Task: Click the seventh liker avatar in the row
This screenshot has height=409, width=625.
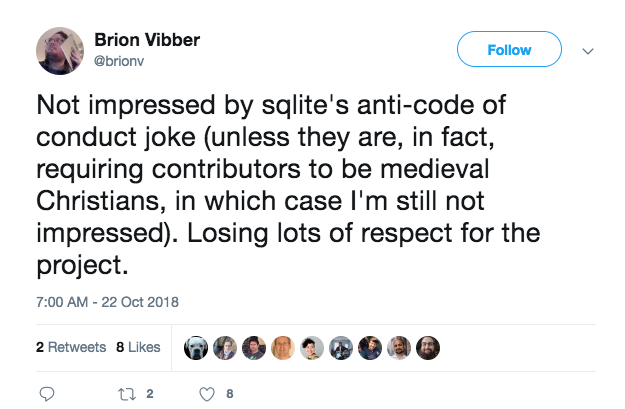Action: pyautogui.click(x=370, y=347)
